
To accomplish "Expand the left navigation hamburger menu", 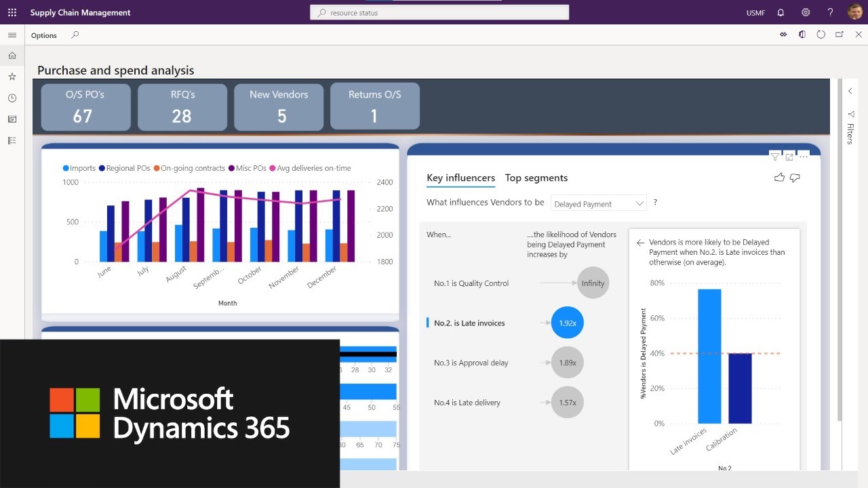I will point(12,35).
